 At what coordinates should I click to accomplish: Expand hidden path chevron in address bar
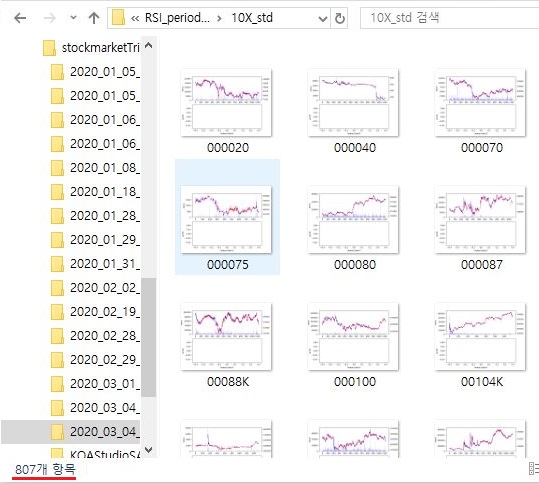[135, 18]
